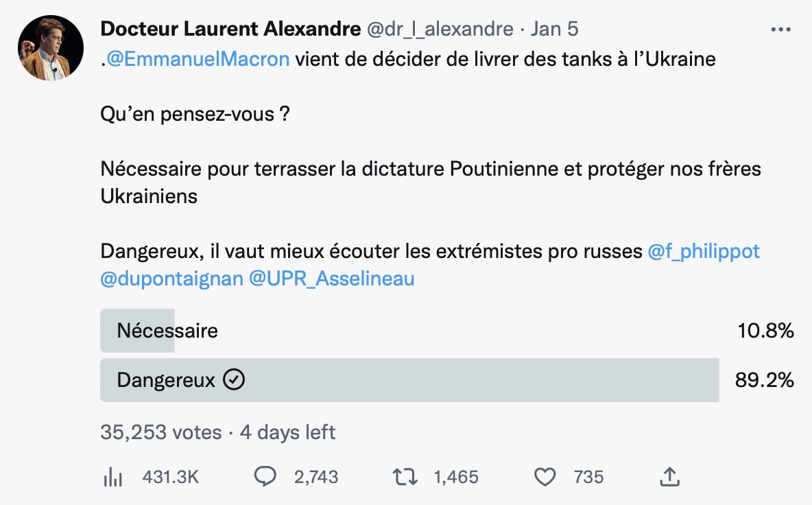The width and height of the screenshot is (812, 505).
Task: Open the Jan 5 timestamp link
Action: pyautogui.click(x=554, y=29)
